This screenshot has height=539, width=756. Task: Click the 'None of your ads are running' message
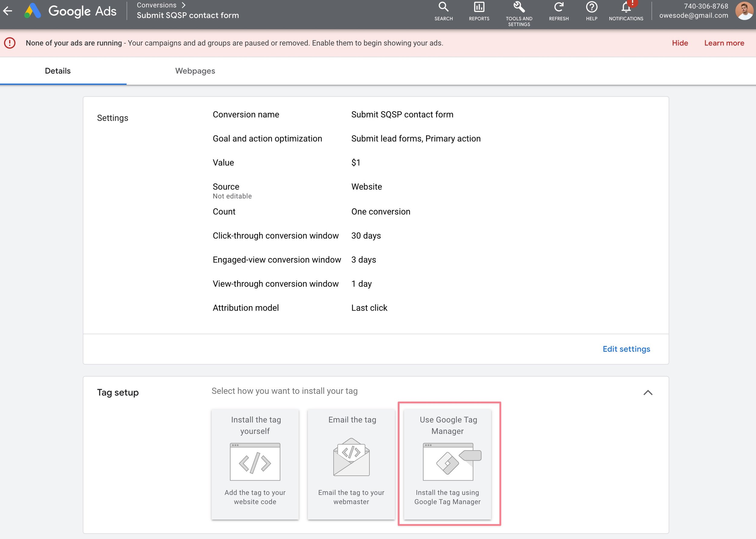(x=74, y=43)
